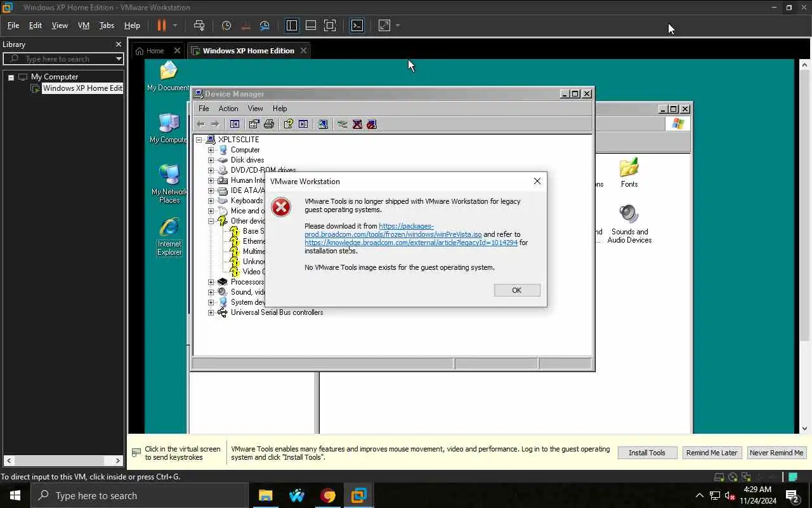This screenshot has height=508, width=812.
Task: Click the VMware Workstation taskbar icon
Action: pos(358,495)
